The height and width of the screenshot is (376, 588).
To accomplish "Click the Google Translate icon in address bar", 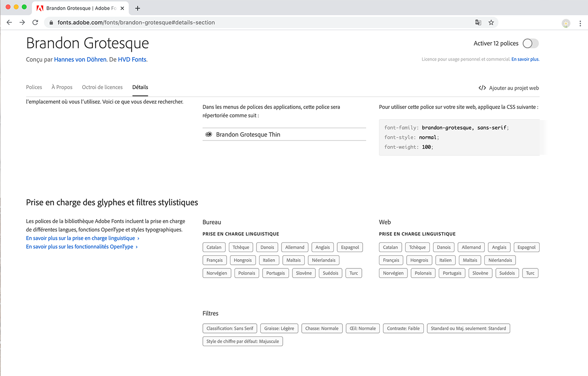I will (478, 22).
